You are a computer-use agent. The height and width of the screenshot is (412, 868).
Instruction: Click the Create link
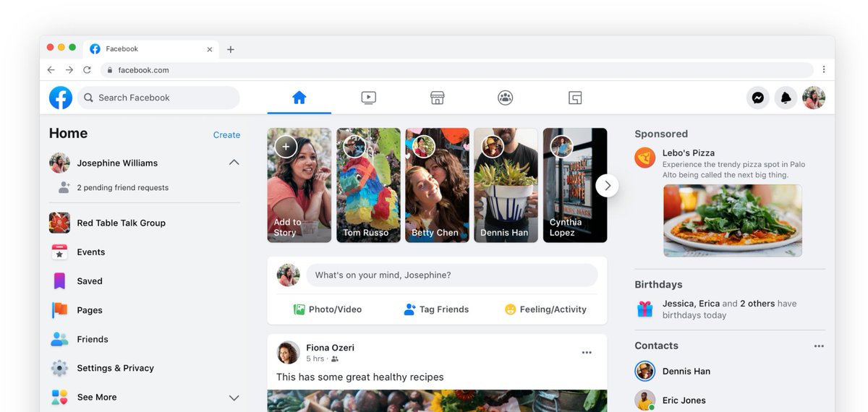(226, 134)
